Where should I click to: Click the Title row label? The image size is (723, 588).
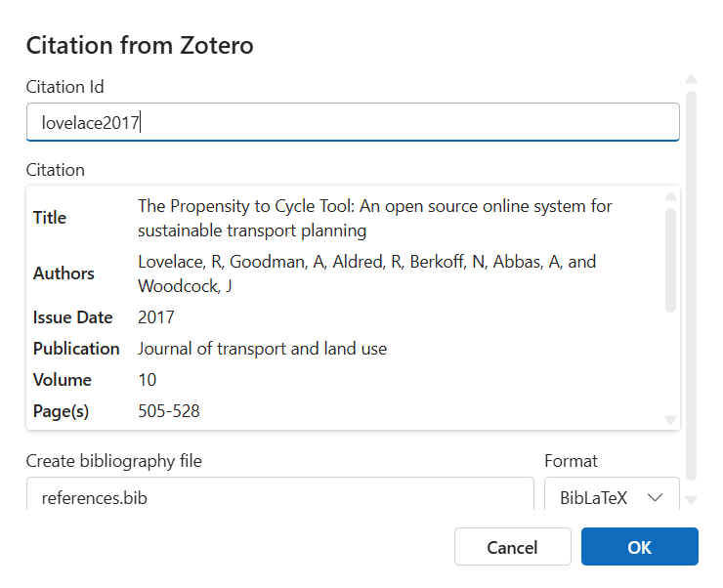[x=50, y=218]
